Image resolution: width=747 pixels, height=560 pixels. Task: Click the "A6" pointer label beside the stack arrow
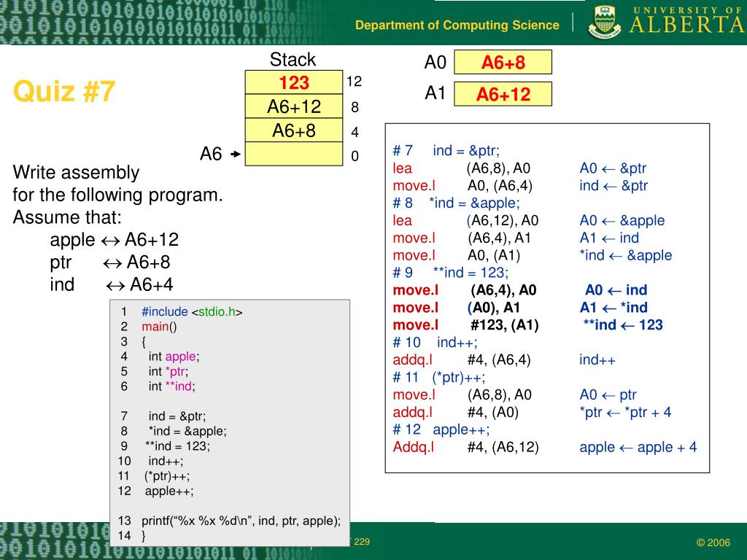[211, 154]
